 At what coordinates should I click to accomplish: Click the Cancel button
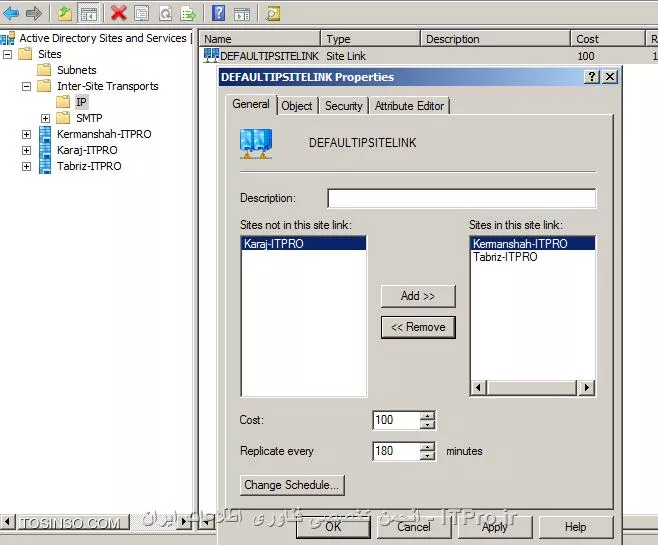(414, 527)
